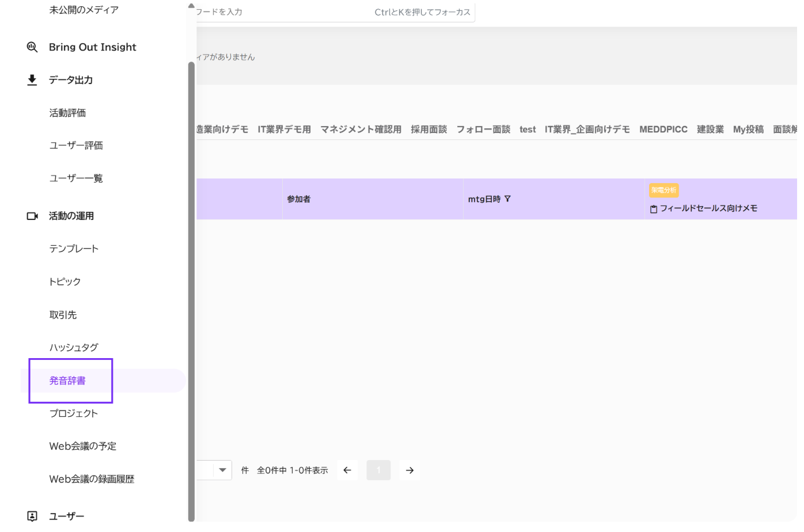Click フィールドセールス向けメモ column header
The image size is (804, 532).
tap(708, 208)
